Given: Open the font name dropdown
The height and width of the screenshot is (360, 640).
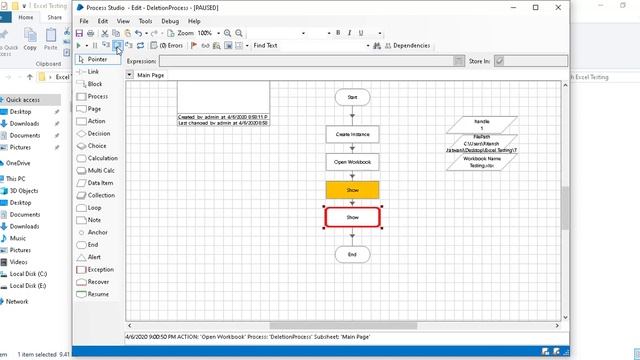Looking at the screenshot, I should pyautogui.click(x=303, y=33).
